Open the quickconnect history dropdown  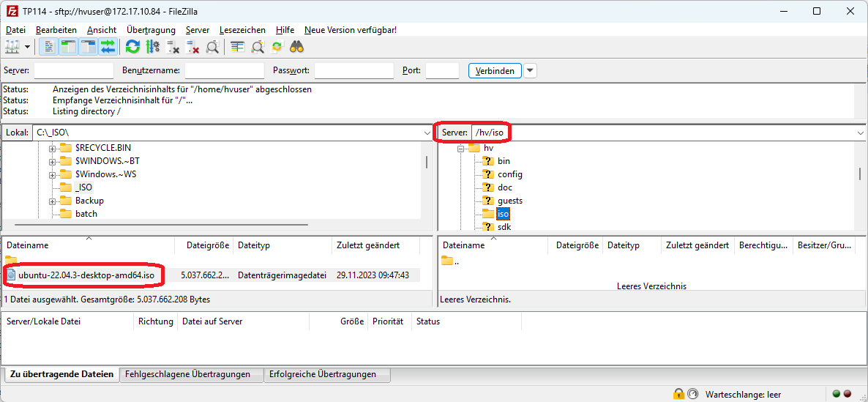click(531, 70)
